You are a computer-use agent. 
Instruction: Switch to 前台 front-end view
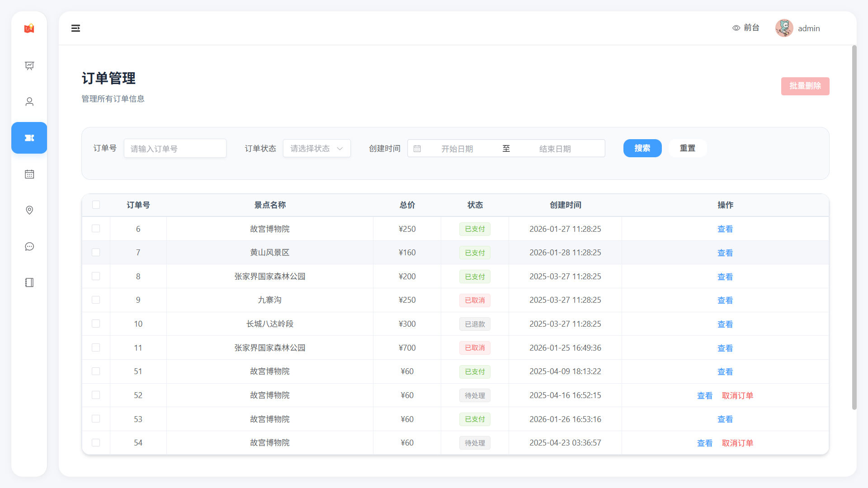(746, 28)
